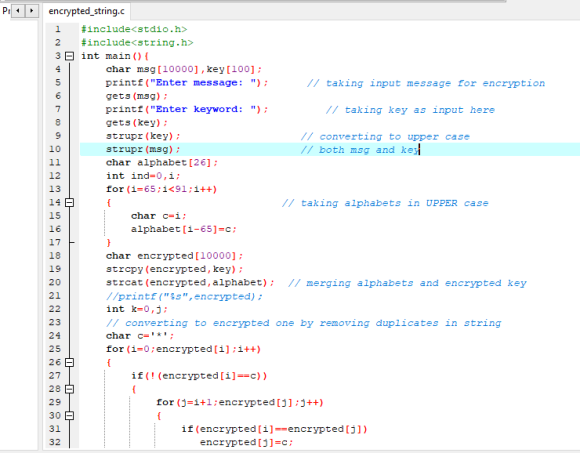Collapse the code block fold on line 26
This screenshot has width=580, height=453.
point(69,362)
